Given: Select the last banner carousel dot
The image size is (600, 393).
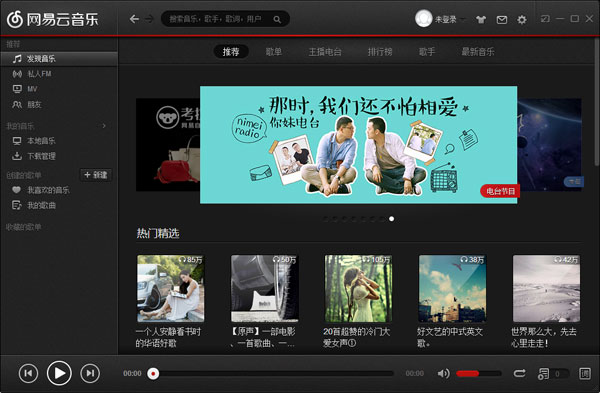Looking at the screenshot, I should 391,219.
